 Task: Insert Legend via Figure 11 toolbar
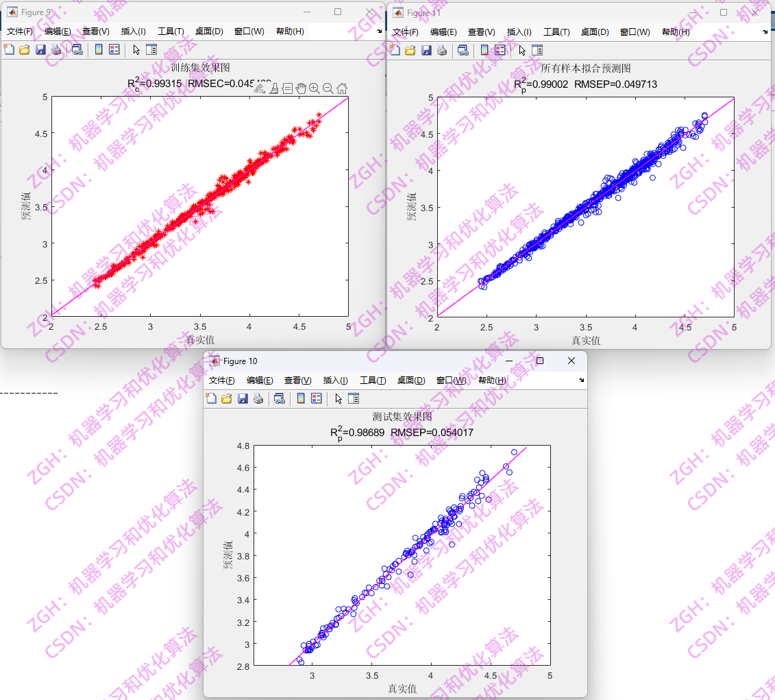point(500,50)
